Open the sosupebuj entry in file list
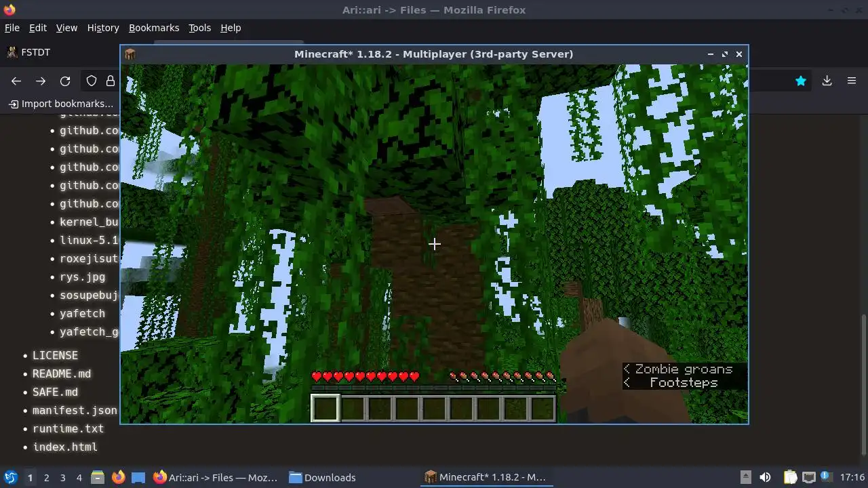The width and height of the screenshot is (868, 488). pyautogui.click(x=90, y=295)
